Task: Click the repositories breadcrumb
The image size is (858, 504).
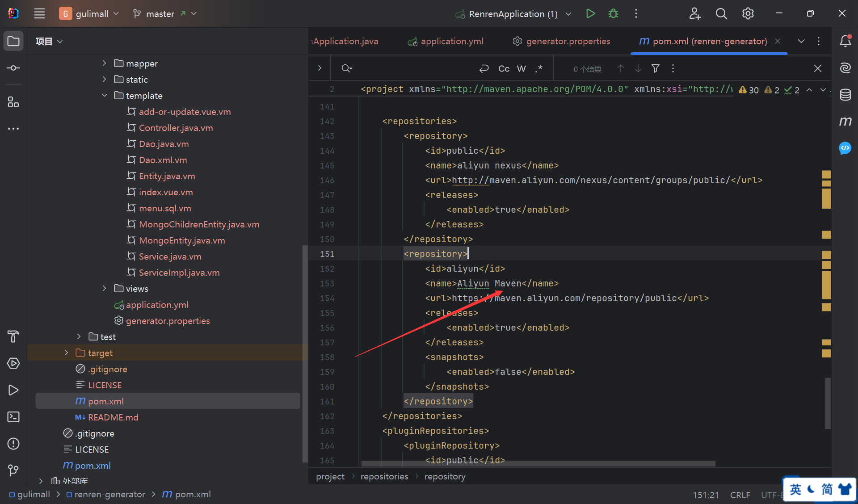Action: click(x=384, y=476)
